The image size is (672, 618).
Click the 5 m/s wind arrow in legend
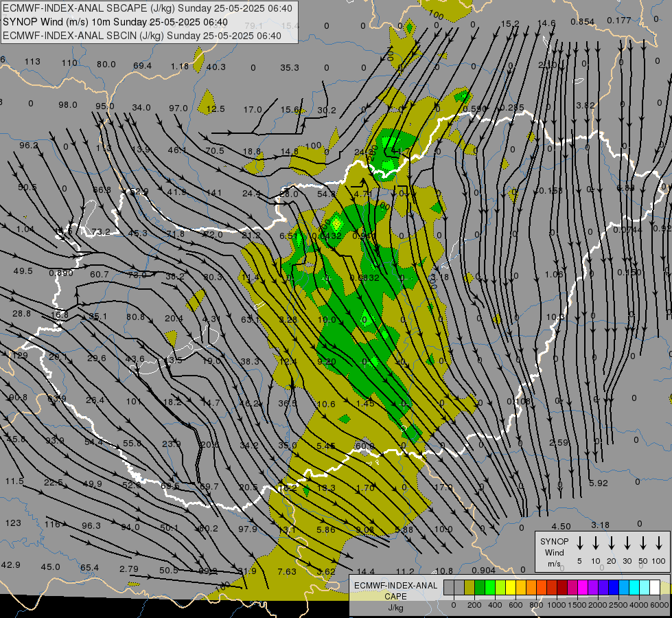click(580, 543)
